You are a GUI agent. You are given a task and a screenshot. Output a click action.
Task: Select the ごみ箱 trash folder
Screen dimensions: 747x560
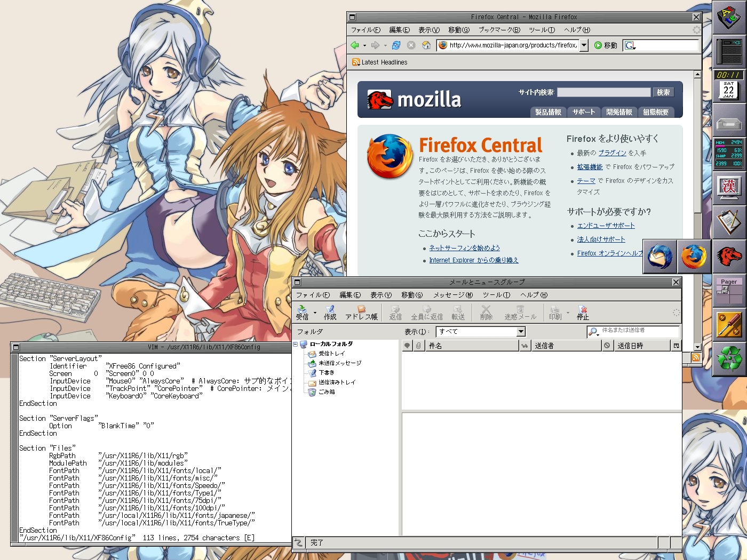pos(326,392)
